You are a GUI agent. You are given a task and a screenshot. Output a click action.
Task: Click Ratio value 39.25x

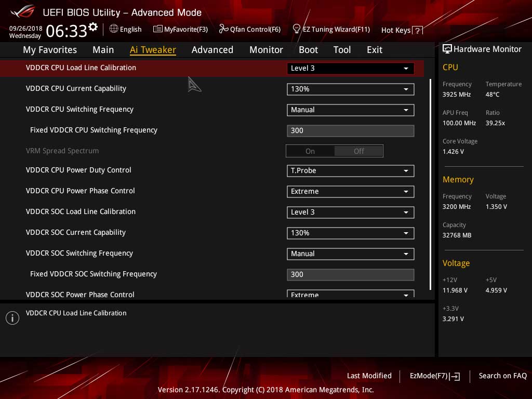pos(495,123)
